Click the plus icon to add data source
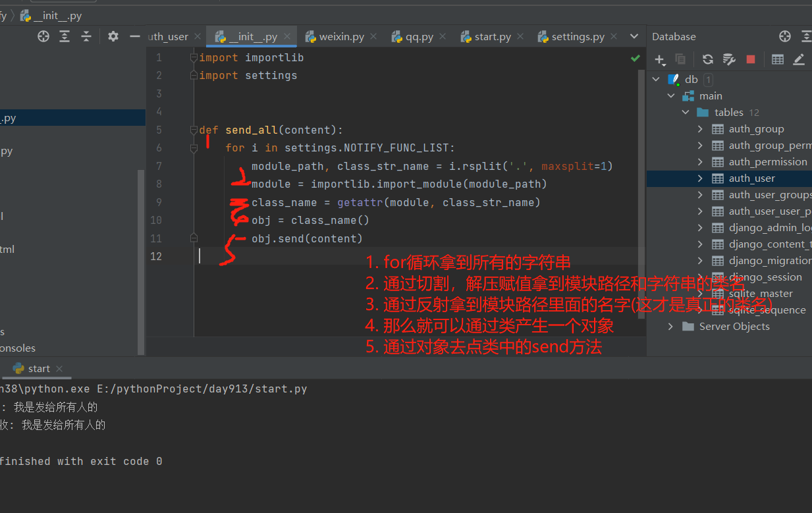Image resolution: width=812 pixels, height=513 pixels. (x=659, y=60)
